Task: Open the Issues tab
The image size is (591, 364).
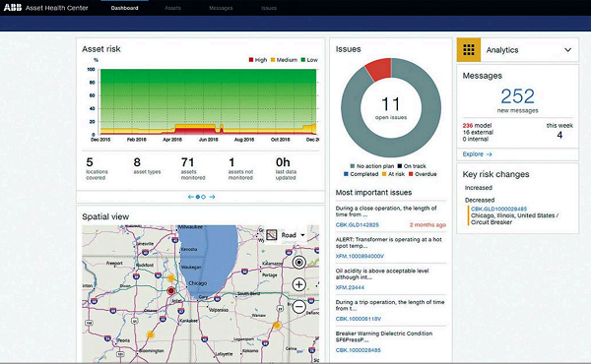Action: tap(269, 8)
